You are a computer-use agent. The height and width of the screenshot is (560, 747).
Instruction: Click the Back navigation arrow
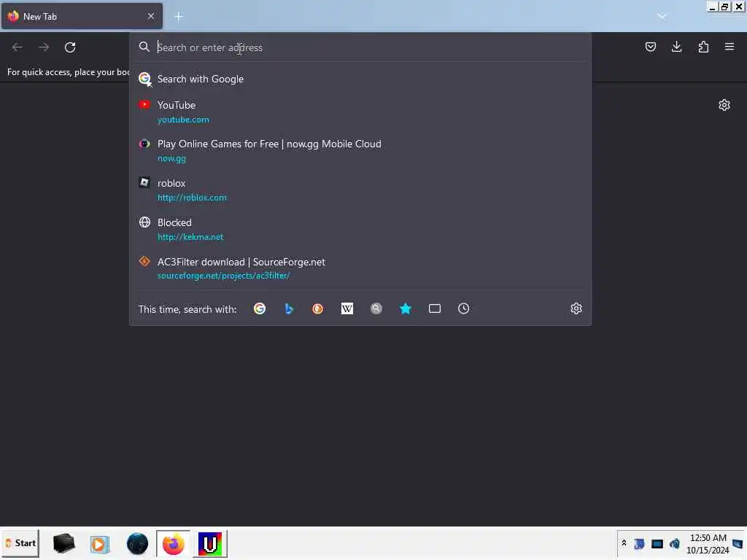(18, 47)
